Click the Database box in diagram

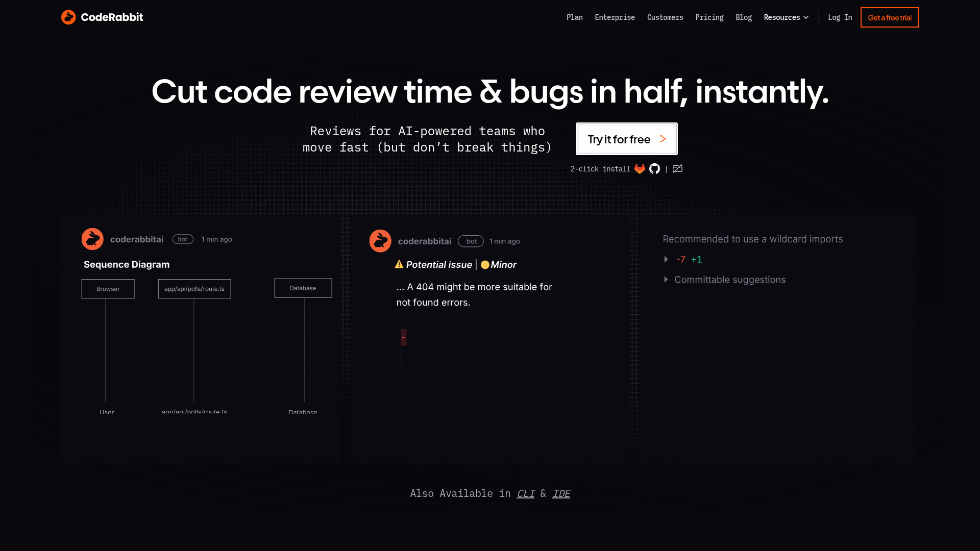[303, 288]
